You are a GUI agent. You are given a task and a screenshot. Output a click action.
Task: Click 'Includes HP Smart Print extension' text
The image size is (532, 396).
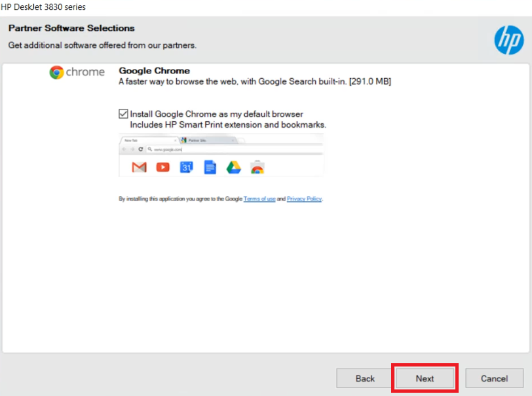[228, 125]
